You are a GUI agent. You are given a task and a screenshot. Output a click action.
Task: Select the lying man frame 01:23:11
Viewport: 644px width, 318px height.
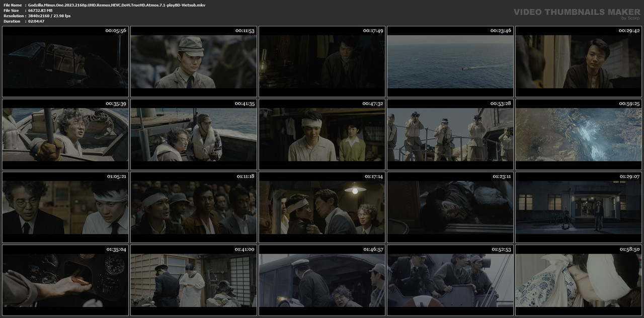pyautogui.click(x=450, y=207)
